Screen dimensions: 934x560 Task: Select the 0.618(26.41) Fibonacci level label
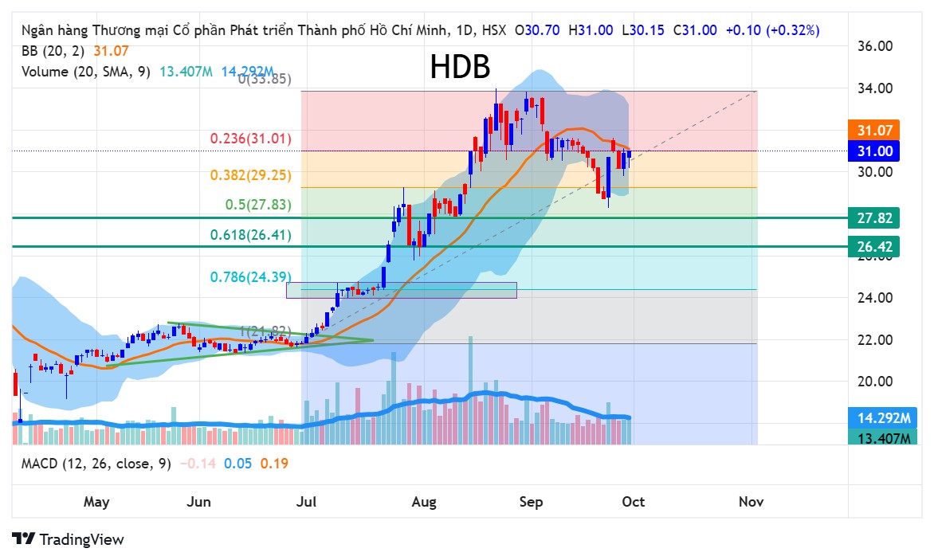pyautogui.click(x=251, y=235)
